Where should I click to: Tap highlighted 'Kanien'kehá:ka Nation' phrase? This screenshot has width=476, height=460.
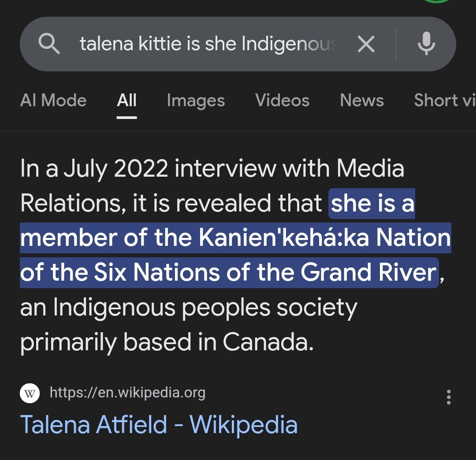325,238
